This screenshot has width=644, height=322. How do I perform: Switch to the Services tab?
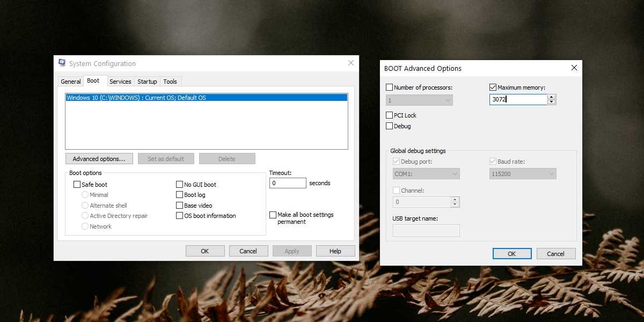coord(120,82)
